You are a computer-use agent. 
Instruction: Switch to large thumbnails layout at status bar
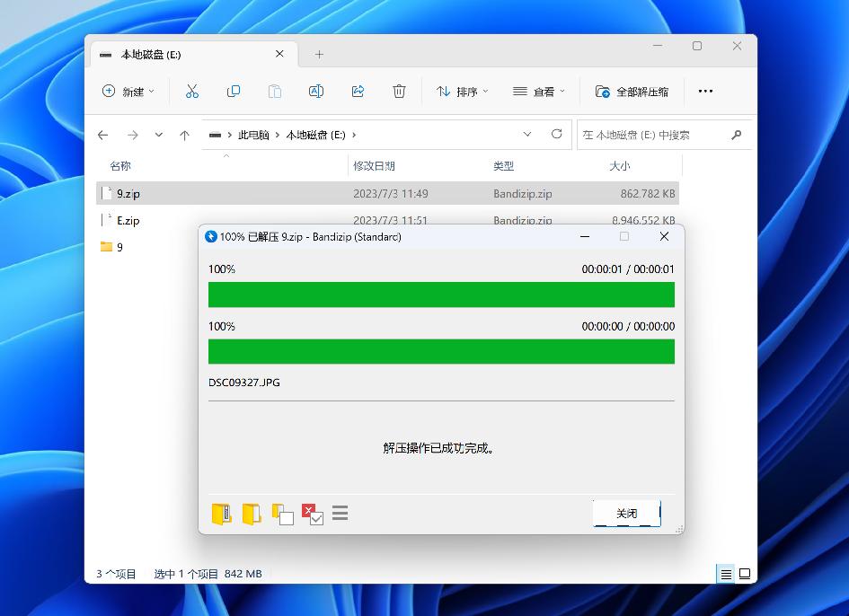click(744, 573)
